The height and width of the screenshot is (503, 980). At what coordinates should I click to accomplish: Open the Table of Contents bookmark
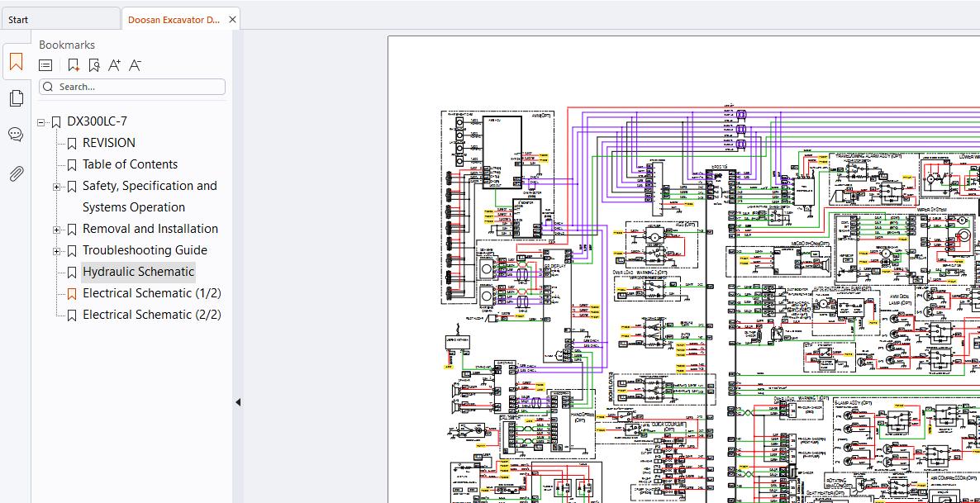coord(130,164)
